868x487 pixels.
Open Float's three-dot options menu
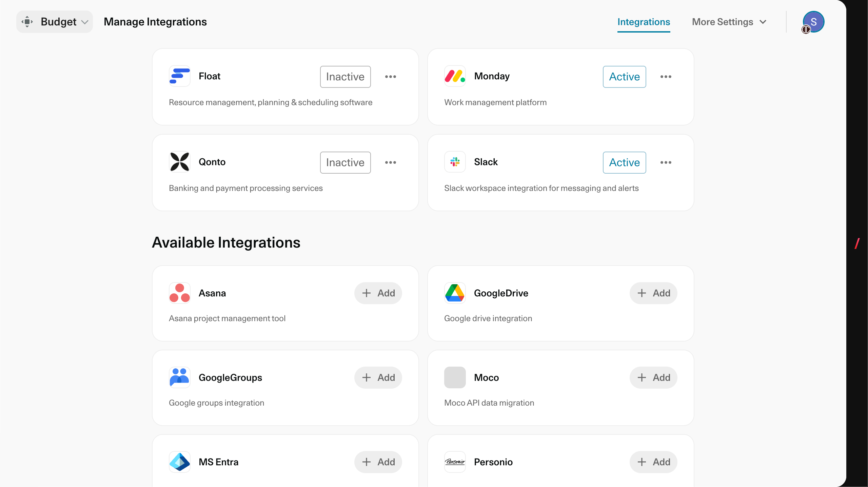click(390, 77)
